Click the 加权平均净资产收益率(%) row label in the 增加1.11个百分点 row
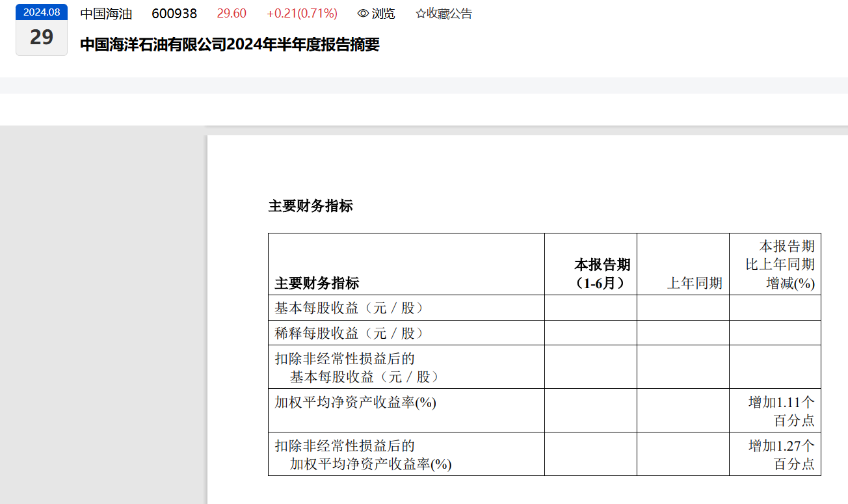 click(356, 403)
